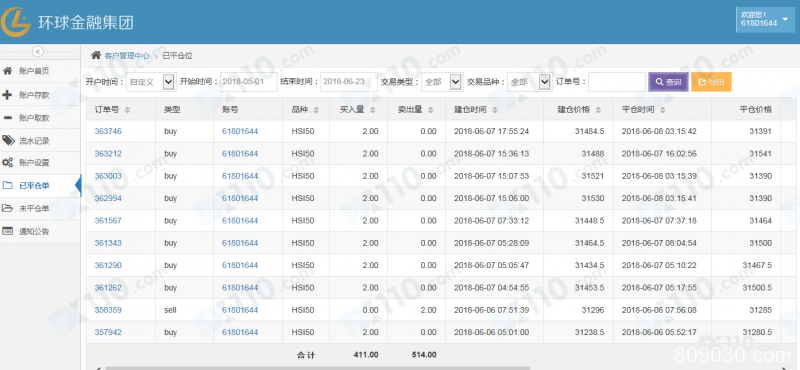Open the 账户首页 menu item
This screenshot has width=800, height=370.
[40, 71]
